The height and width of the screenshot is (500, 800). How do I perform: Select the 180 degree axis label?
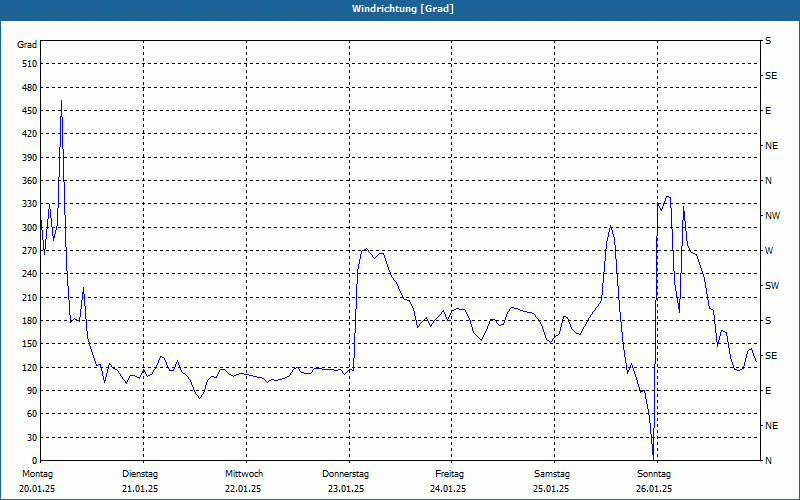(x=30, y=320)
